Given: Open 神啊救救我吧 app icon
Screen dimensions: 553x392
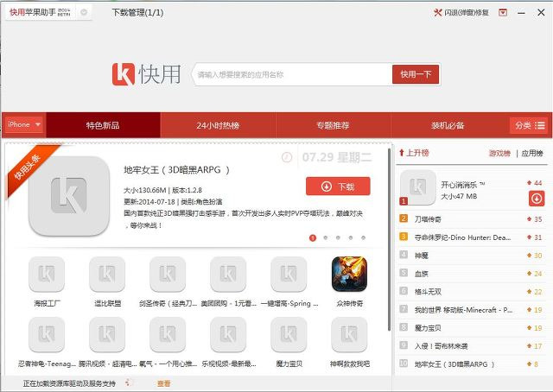Looking at the screenshot, I should (349, 334).
